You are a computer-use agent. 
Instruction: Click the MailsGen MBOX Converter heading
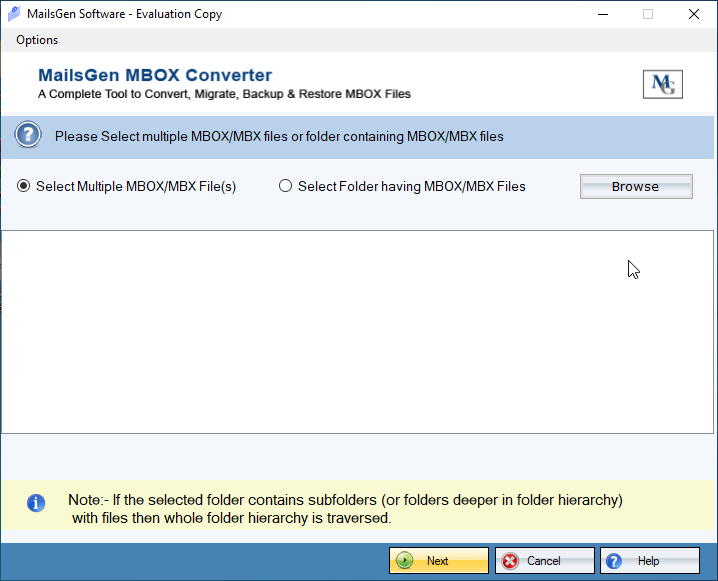coord(155,75)
